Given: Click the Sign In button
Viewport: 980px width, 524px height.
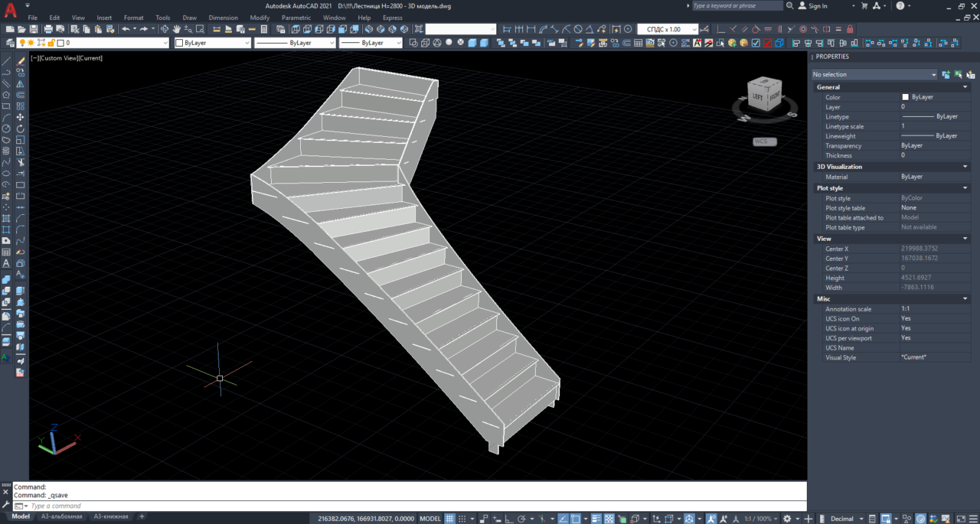Looking at the screenshot, I should (812, 5).
